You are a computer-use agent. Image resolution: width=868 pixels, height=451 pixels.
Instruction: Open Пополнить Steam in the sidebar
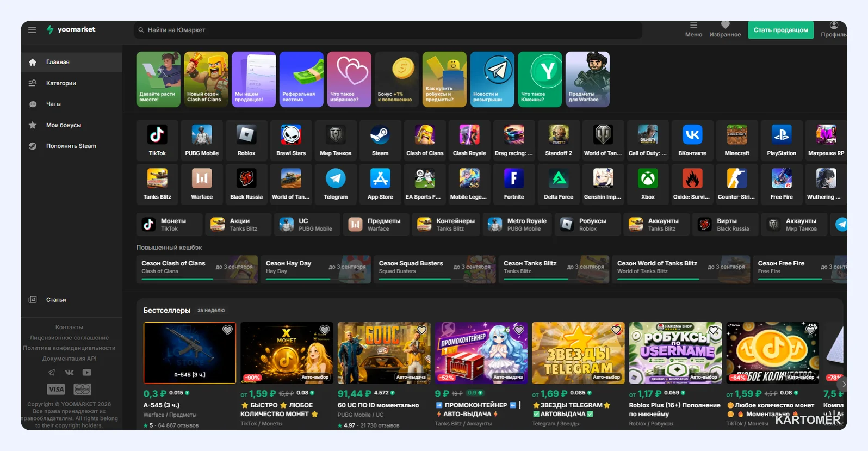71,146
